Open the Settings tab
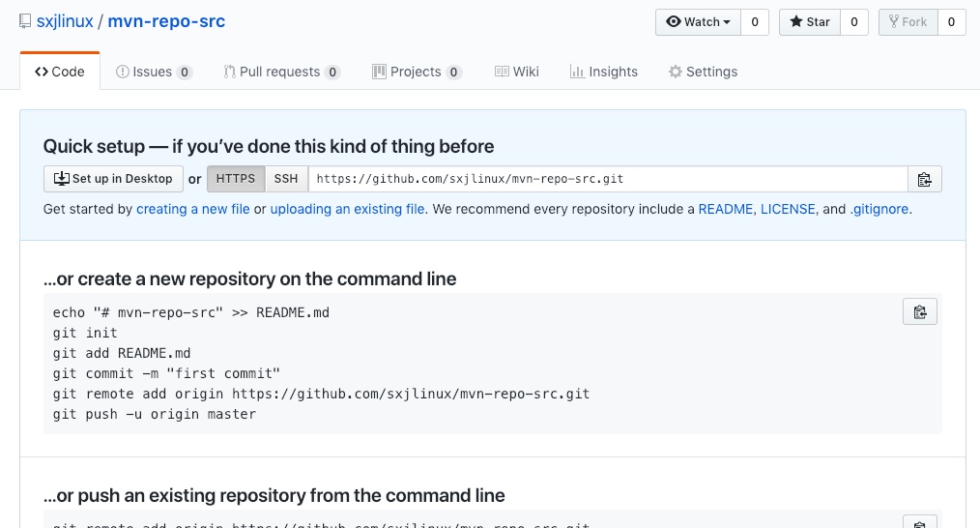 pos(704,72)
